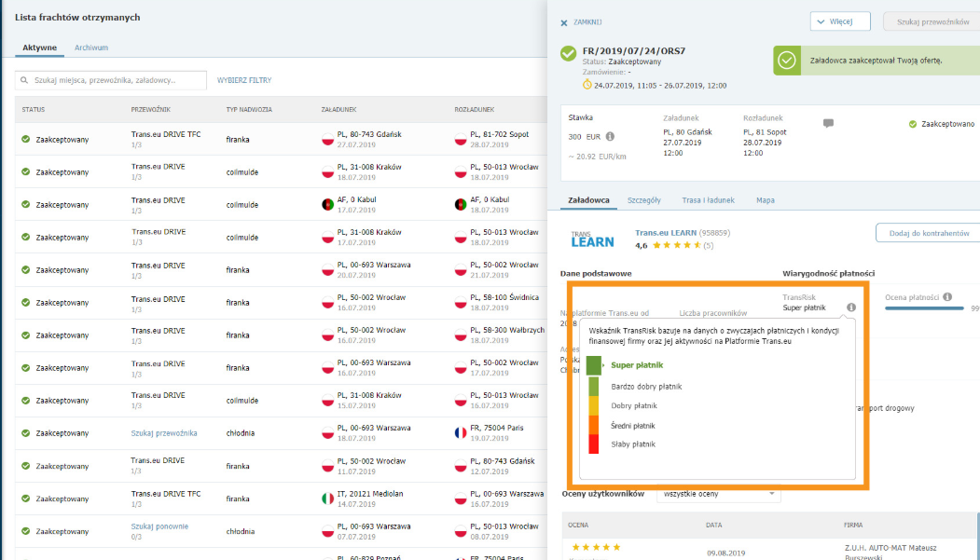The image size is (980, 560).
Task: Click the red Słaby płatnik color block
Action: point(593,444)
